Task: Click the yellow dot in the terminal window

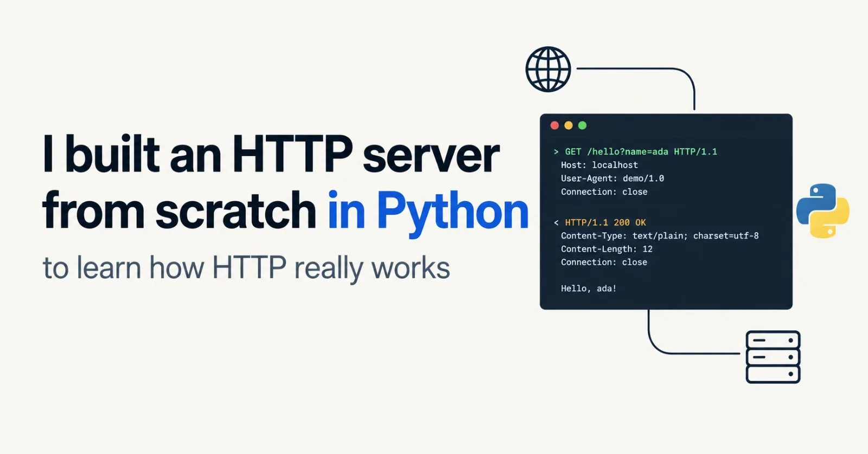Action: click(x=569, y=125)
